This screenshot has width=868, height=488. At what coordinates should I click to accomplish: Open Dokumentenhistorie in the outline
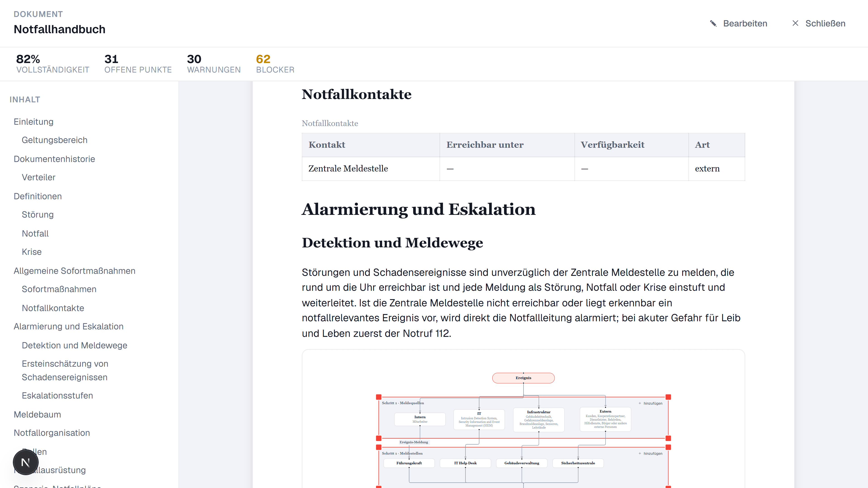tap(54, 159)
